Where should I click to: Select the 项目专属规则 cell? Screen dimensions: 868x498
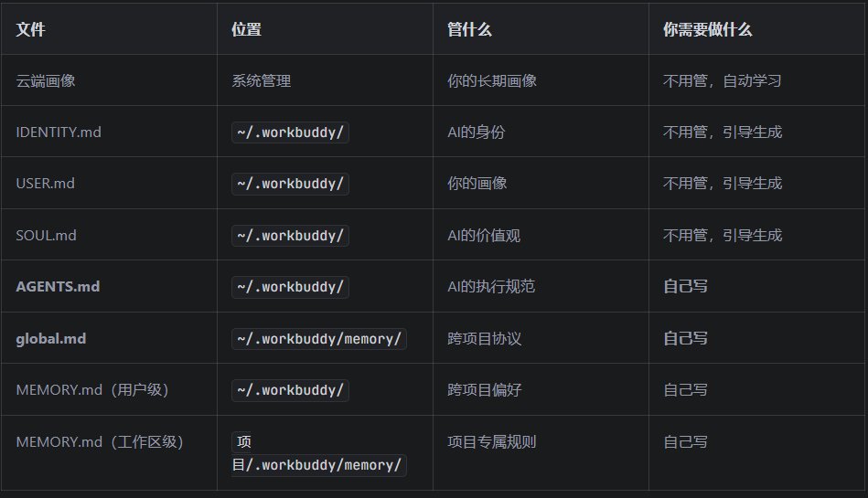click(x=491, y=441)
